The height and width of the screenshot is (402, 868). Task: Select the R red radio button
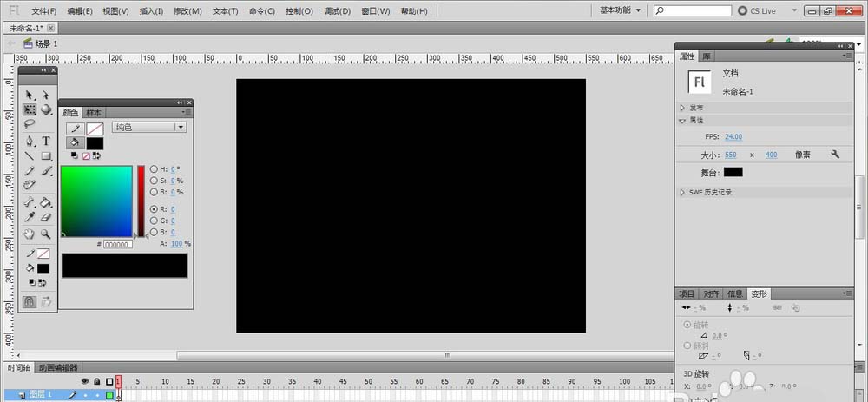[154, 209]
